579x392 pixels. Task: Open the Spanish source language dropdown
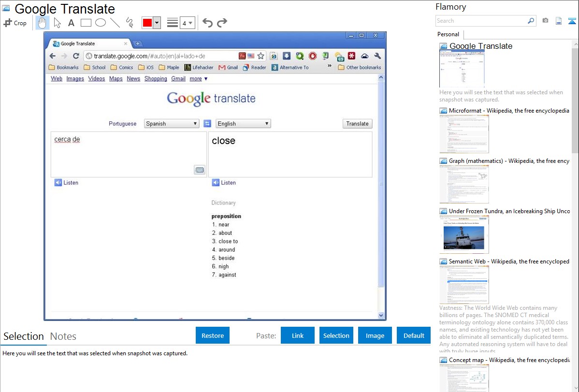point(172,123)
